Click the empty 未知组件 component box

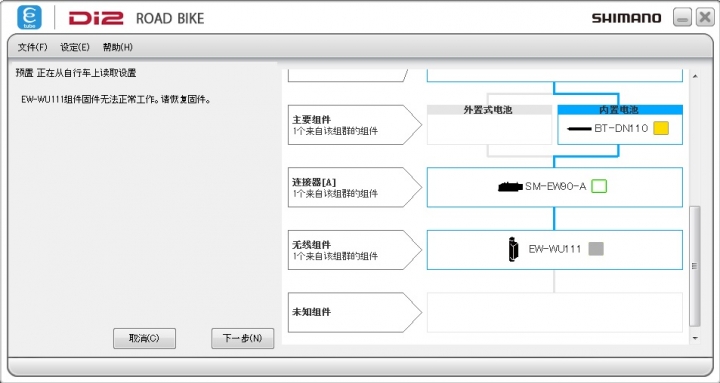click(555, 312)
